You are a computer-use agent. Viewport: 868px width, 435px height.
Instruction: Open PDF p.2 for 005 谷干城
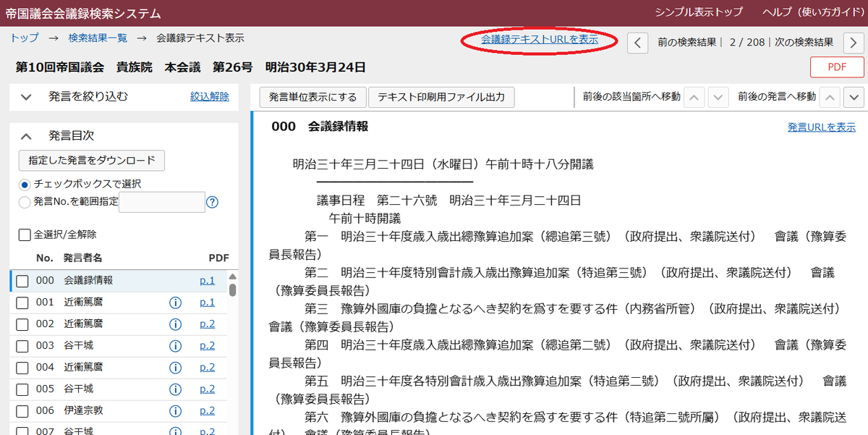point(208,389)
